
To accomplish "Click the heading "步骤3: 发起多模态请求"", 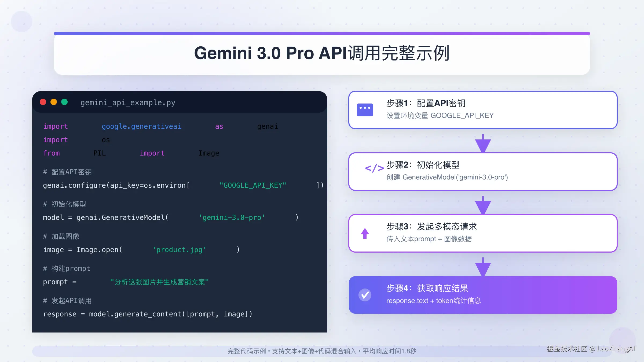I will coord(431,227).
